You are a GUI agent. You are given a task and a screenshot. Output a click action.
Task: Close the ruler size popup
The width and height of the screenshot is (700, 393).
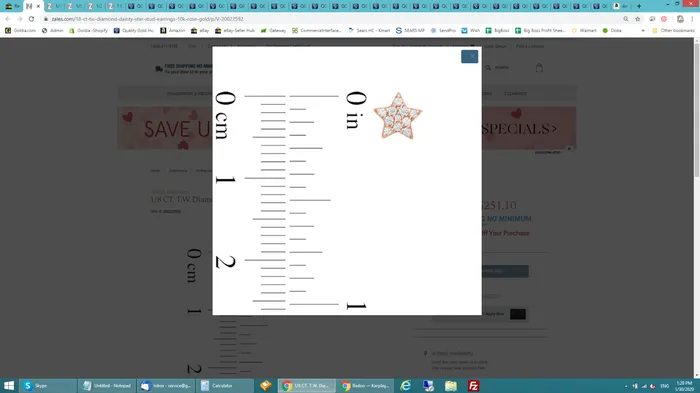tap(469, 56)
